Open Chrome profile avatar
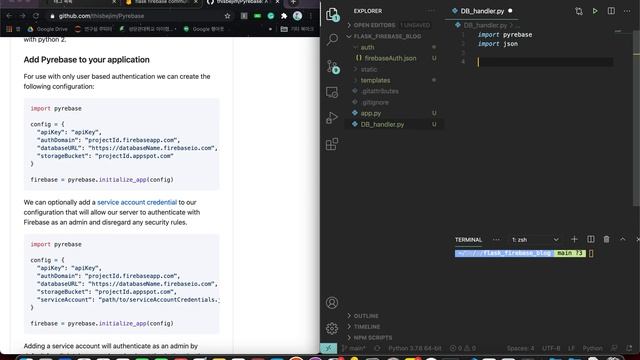Screen dimensions: 640x360 [x=297, y=16]
